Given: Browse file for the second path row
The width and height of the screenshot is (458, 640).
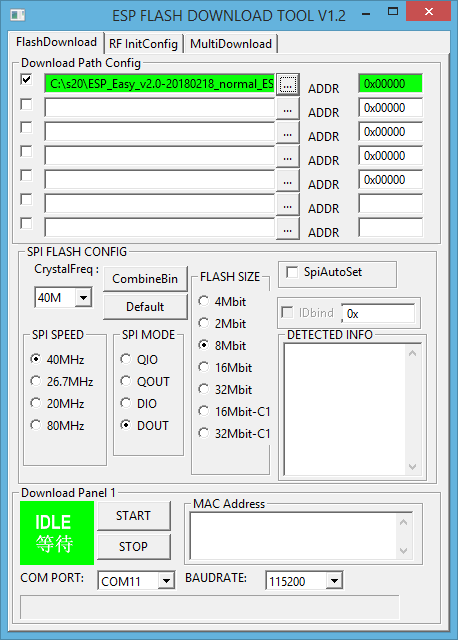Looking at the screenshot, I should (288, 109).
